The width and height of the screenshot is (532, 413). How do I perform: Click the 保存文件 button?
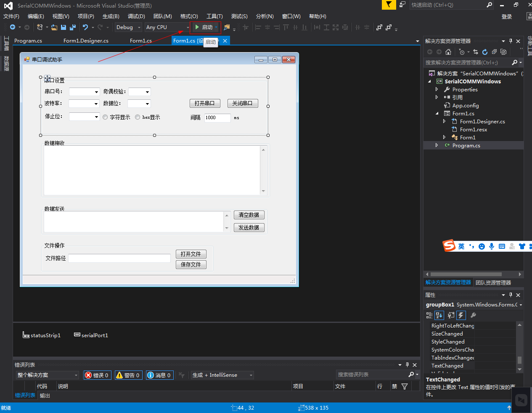coord(191,264)
